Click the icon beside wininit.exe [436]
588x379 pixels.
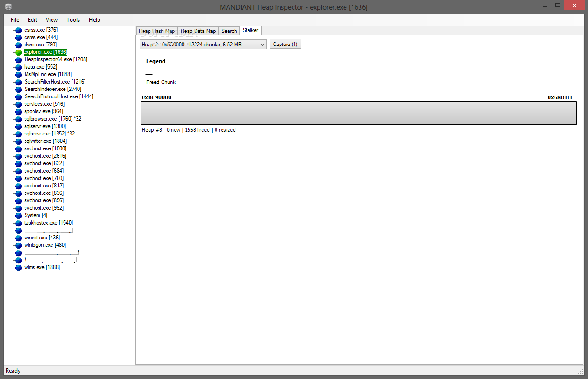point(19,238)
